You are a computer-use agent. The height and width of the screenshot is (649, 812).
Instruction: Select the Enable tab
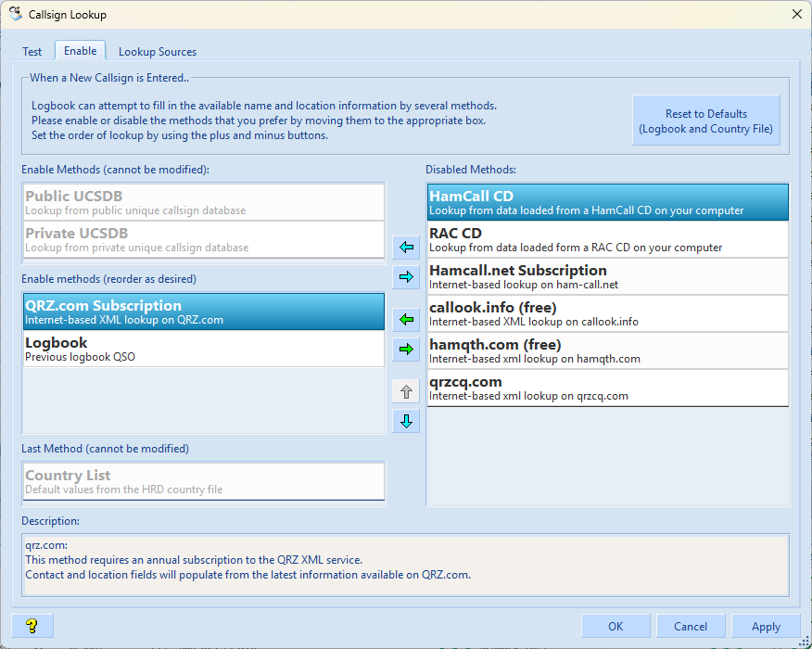coord(81,51)
